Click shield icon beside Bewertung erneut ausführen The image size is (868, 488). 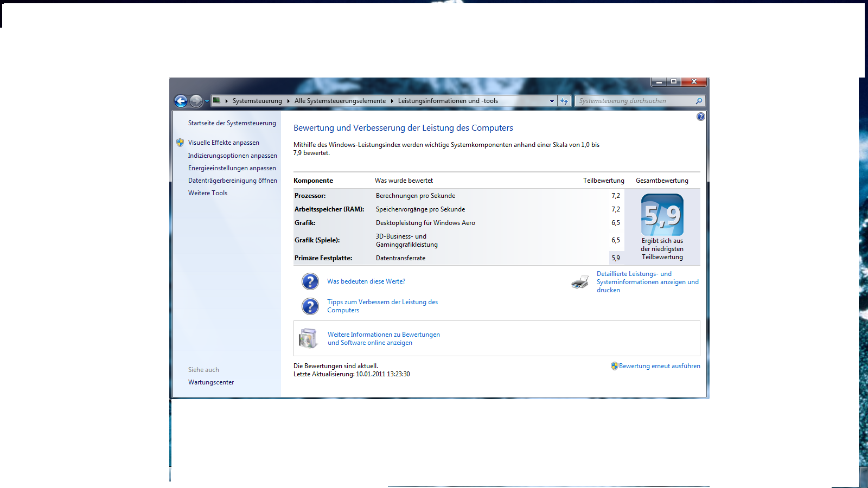pyautogui.click(x=614, y=366)
